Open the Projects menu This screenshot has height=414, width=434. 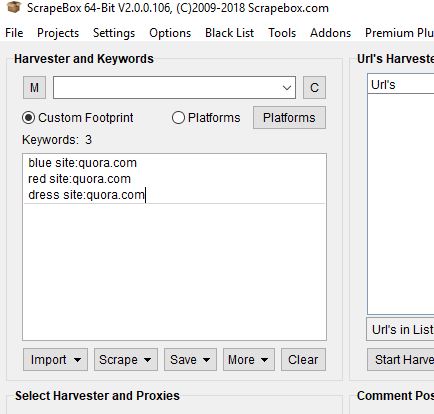click(58, 33)
